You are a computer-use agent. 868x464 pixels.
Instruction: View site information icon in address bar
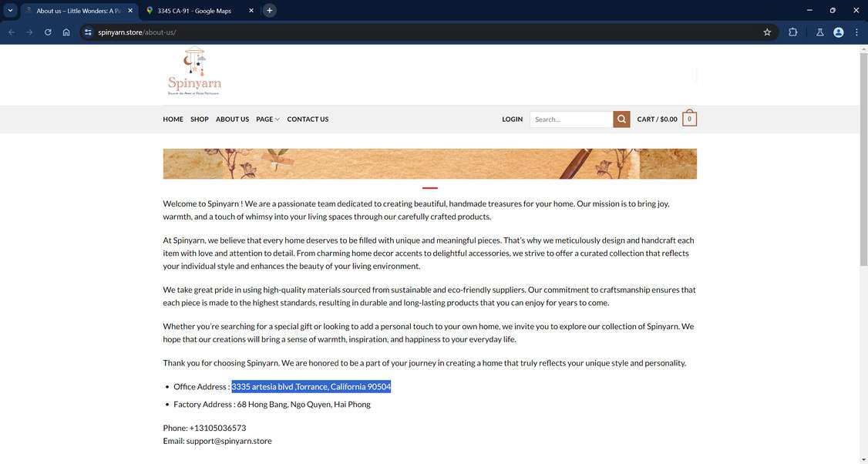(x=88, y=32)
